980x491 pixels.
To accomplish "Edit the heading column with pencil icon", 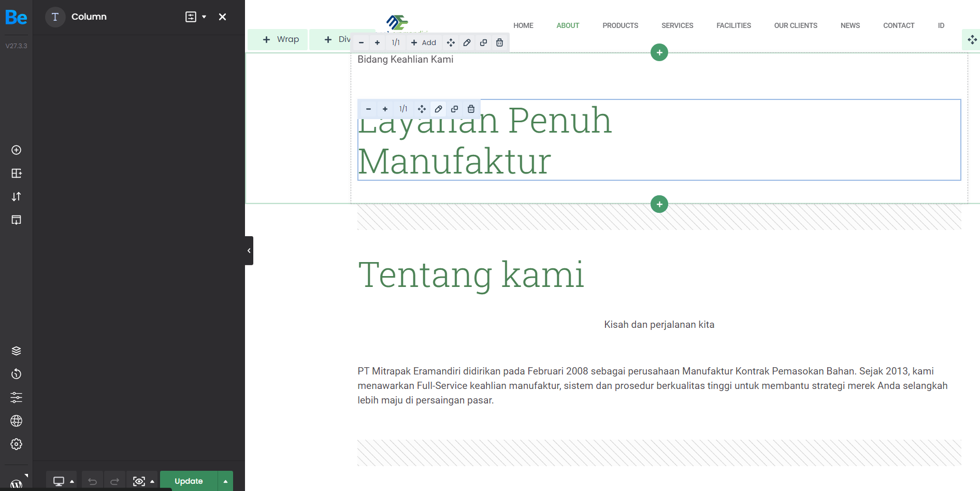I will [x=438, y=109].
